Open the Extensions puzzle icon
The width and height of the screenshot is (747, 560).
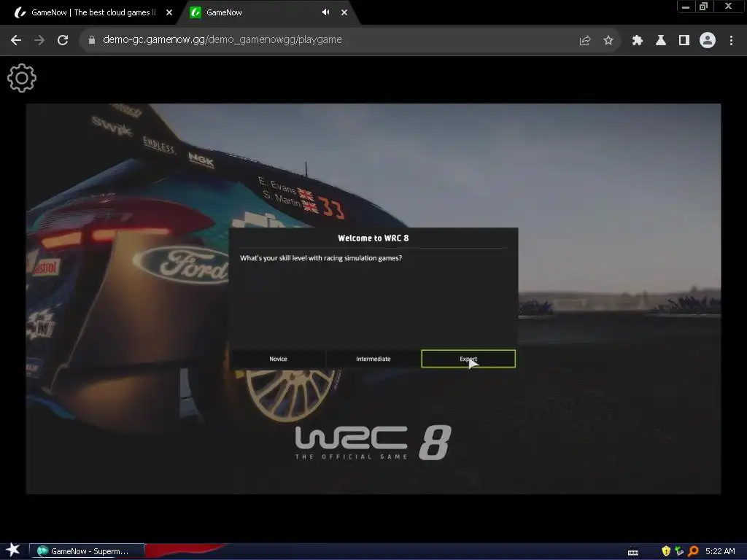(638, 41)
